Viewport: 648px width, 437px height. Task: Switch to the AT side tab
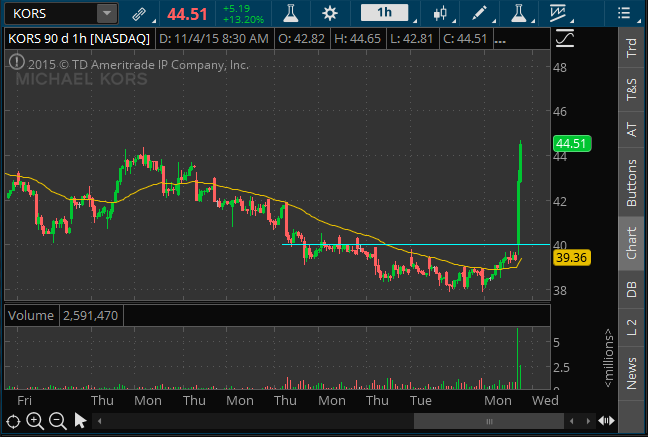pos(631,129)
